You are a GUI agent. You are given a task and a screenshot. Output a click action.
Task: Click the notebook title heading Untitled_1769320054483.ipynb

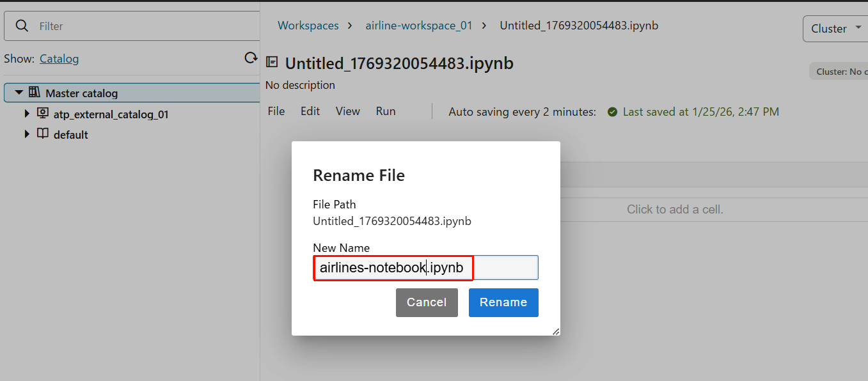pyautogui.click(x=399, y=63)
